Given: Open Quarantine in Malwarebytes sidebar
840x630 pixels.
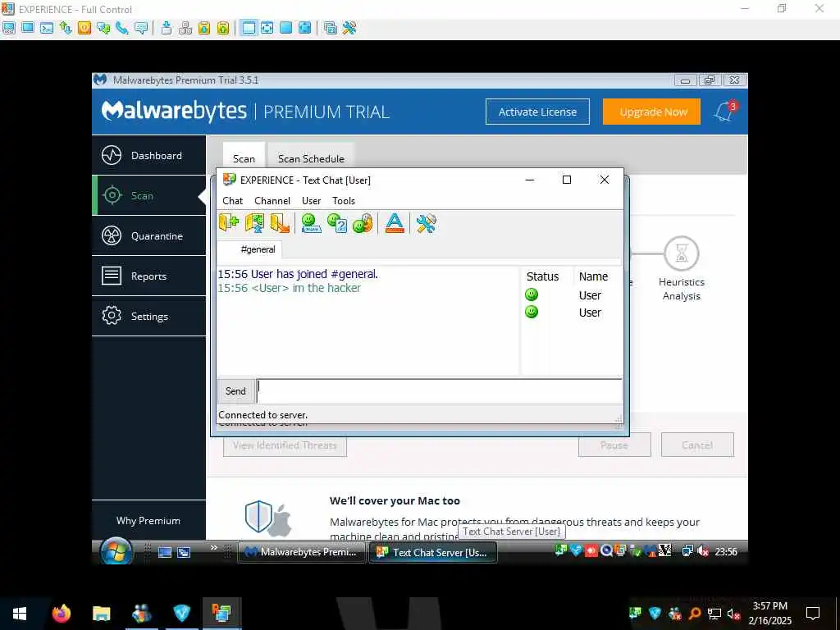Looking at the screenshot, I should [149, 235].
